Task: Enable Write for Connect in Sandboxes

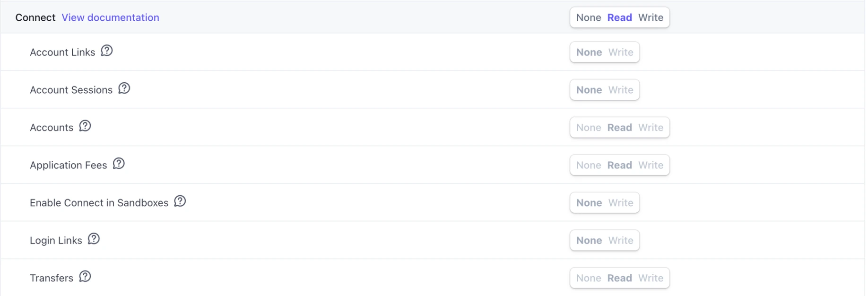Action: coord(621,203)
